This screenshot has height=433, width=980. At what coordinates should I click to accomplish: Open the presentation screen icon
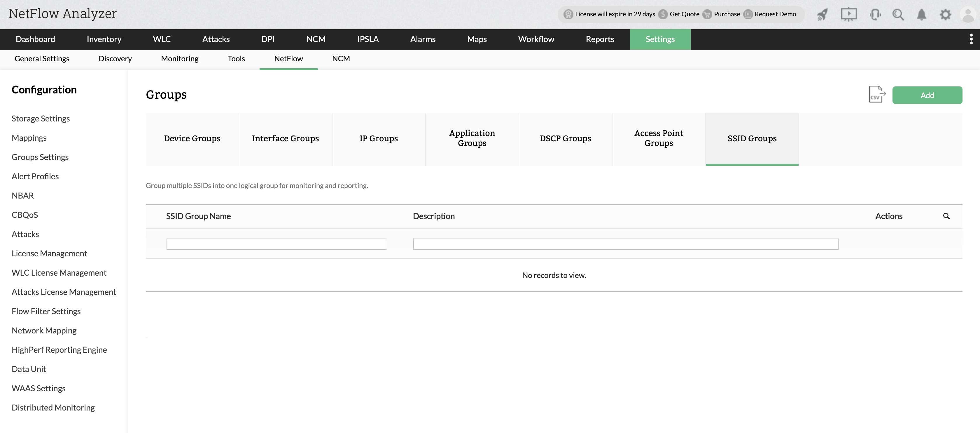tap(848, 15)
